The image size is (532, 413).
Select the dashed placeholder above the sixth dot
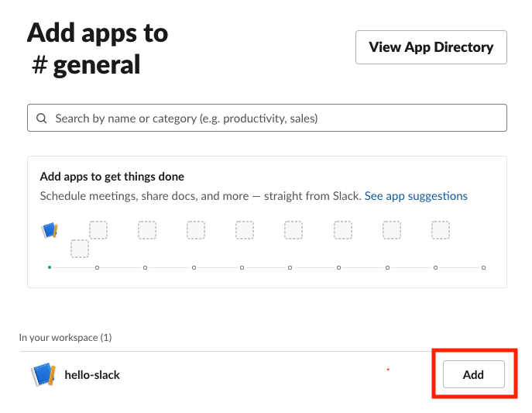[293, 230]
